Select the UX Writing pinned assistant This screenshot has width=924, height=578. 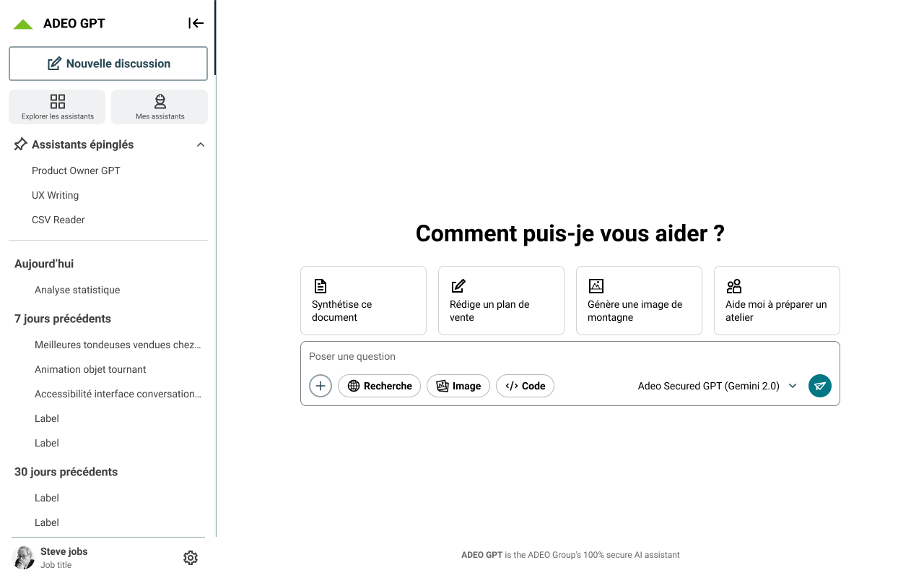(x=56, y=195)
